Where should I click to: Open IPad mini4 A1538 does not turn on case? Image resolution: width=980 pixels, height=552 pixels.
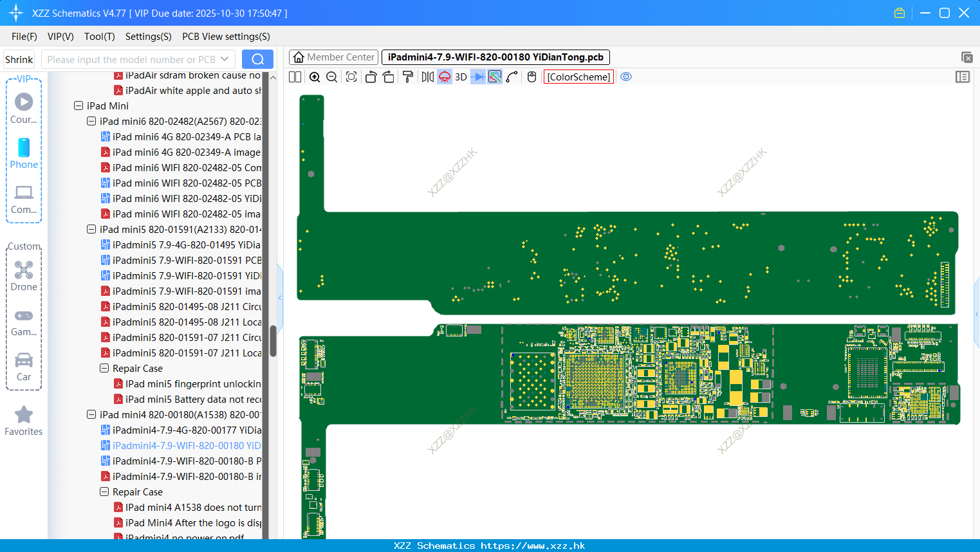click(x=188, y=507)
